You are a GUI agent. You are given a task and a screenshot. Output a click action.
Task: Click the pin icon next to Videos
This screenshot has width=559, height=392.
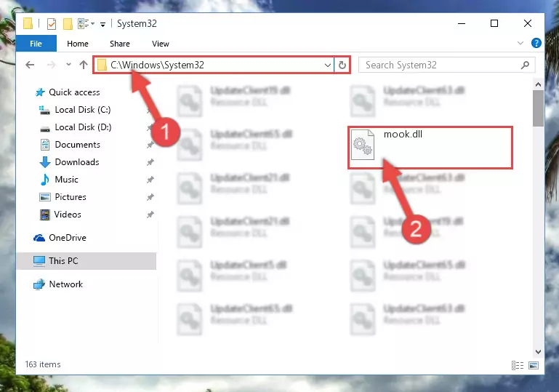pos(150,215)
